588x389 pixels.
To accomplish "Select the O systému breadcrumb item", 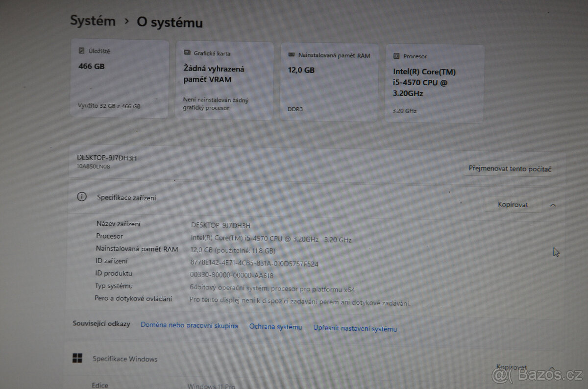I will (x=170, y=23).
